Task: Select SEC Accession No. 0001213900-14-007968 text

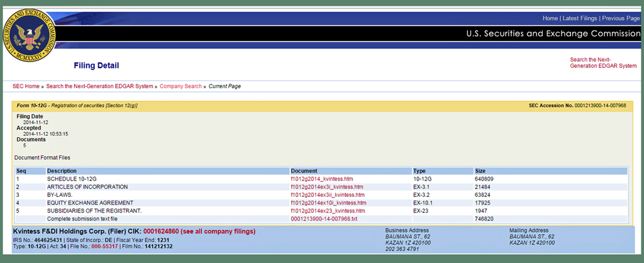Action: (x=577, y=106)
